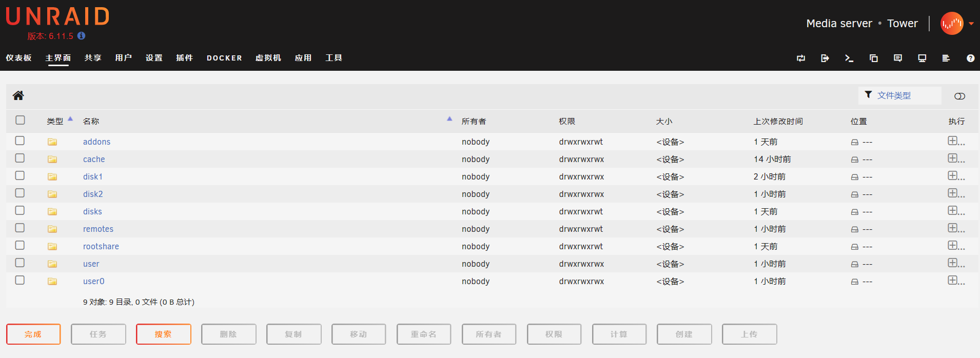Toggle the switch next to file type filter
The image size is (980, 358).
tap(959, 96)
